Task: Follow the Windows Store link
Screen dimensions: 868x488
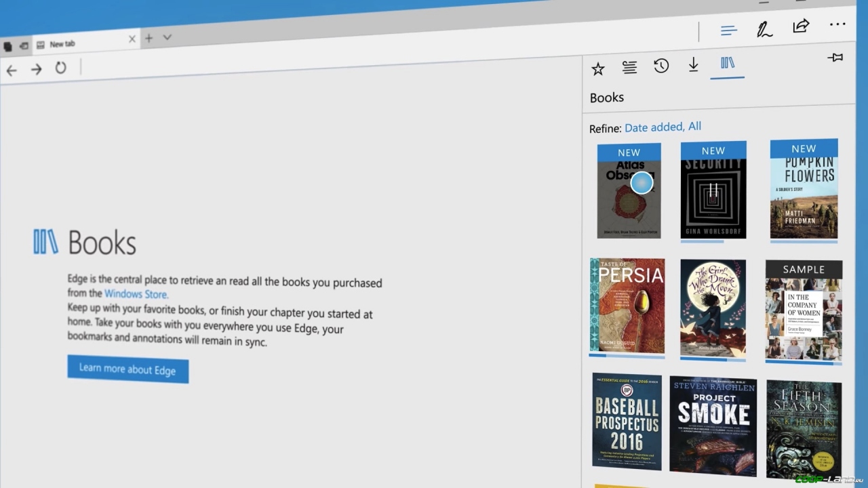Action: pos(136,294)
